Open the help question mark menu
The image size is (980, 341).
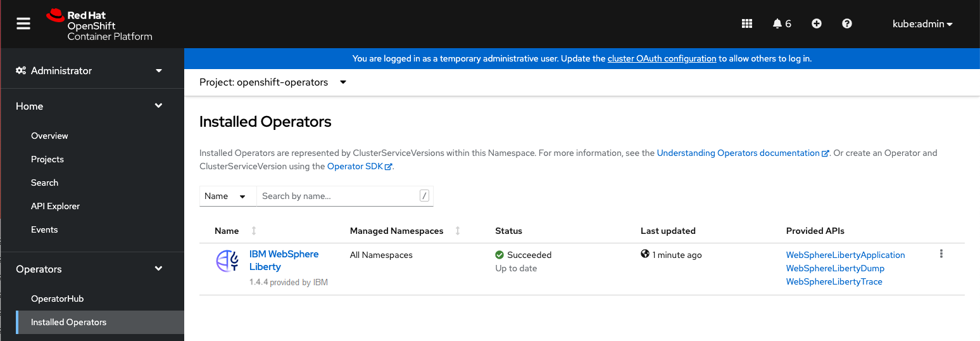click(847, 23)
